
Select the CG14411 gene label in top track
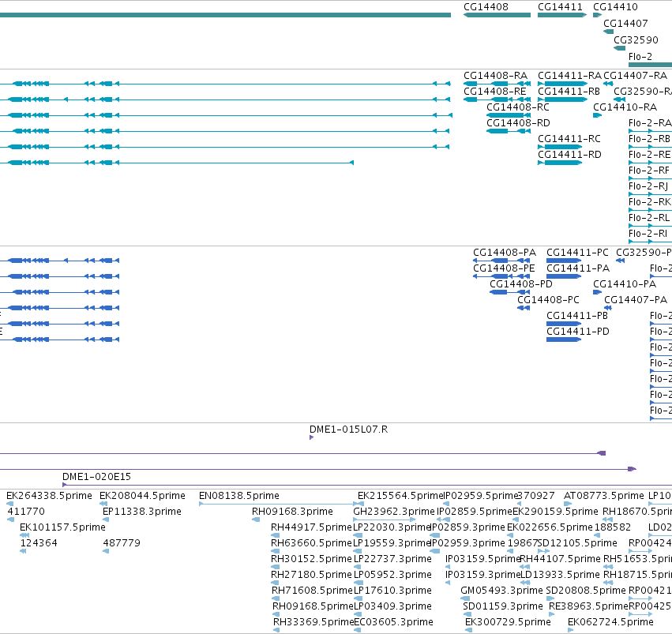tap(560, 7)
